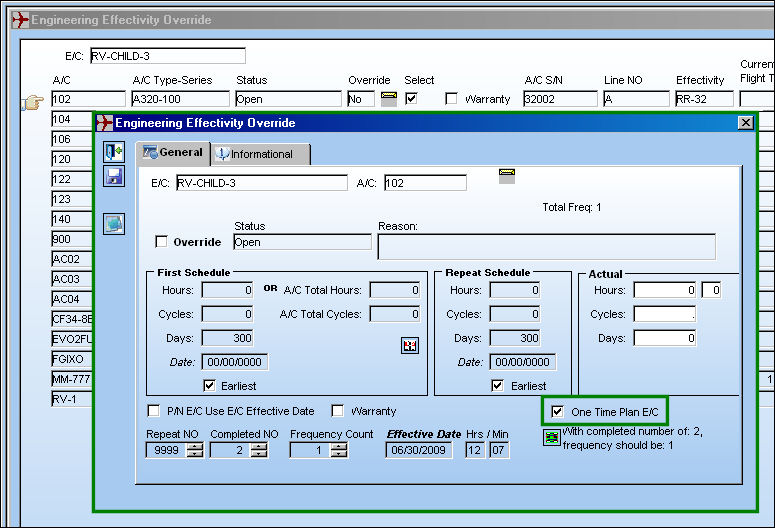Toggle the One Time Plan E/C checkbox
Image resolution: width=775 pixels, height=528 pixels.
(557, 411)
